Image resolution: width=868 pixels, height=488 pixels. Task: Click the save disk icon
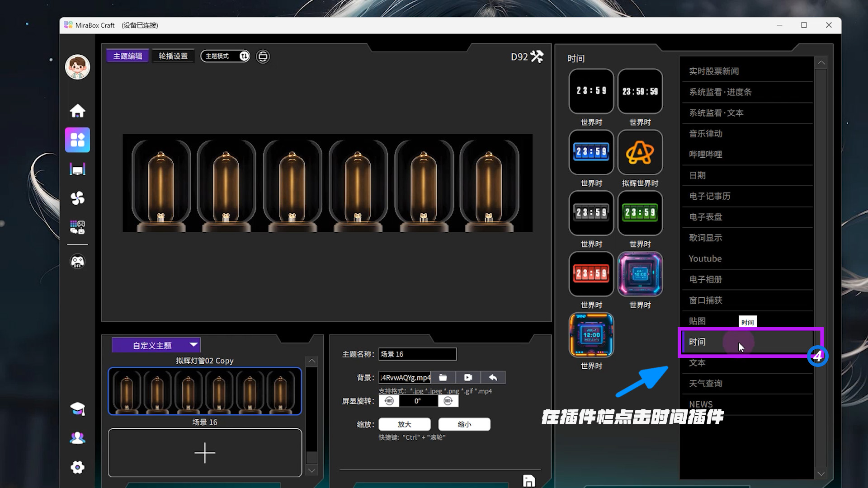click(x=528, y=481)
